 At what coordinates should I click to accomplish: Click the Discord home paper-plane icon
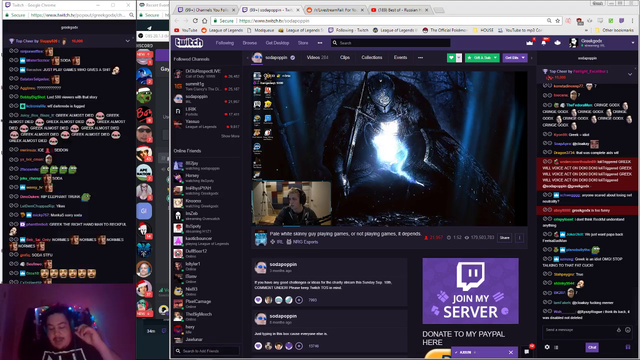(149, 28)
